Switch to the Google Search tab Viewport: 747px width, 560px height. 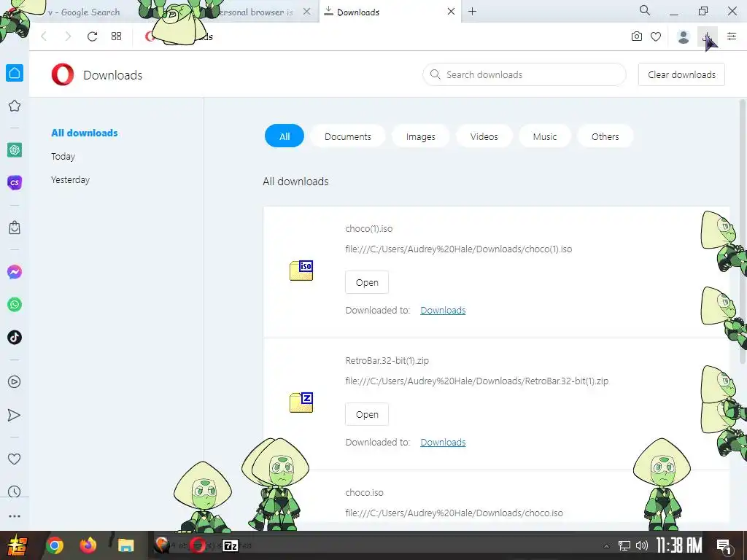pos(83,12)
